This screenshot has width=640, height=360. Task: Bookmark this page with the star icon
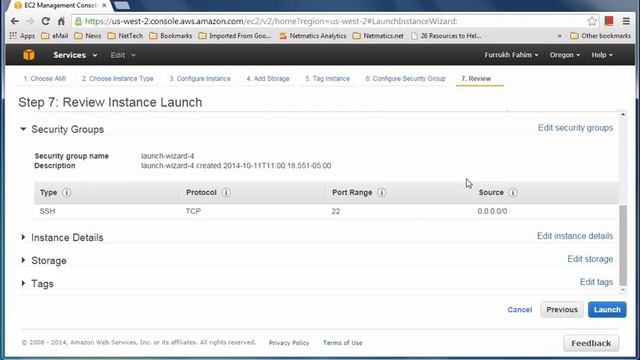(x=592, y=21)
